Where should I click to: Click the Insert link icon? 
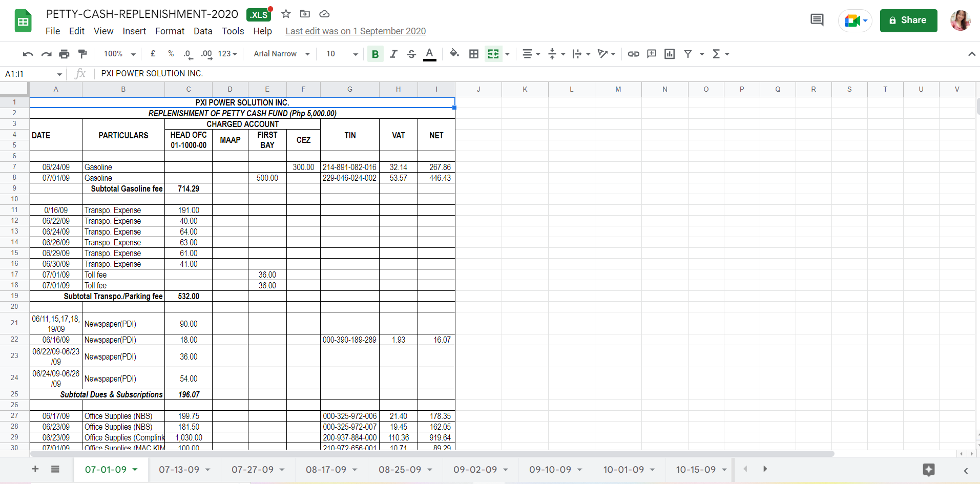pos(633,54)
